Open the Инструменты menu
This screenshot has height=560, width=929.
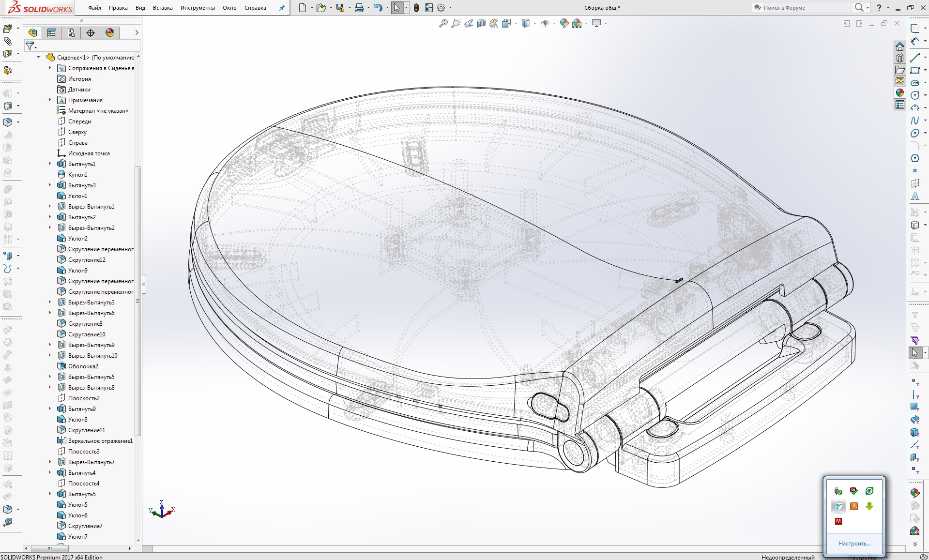197,8
